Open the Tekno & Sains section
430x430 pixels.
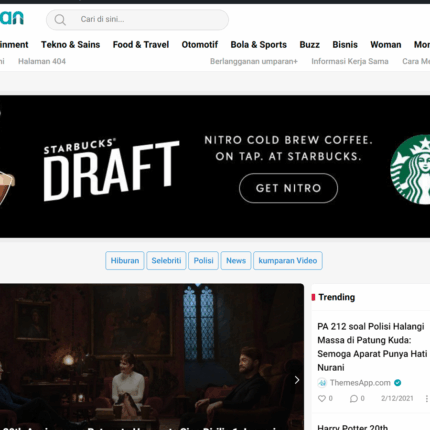[x=70, y=45]
